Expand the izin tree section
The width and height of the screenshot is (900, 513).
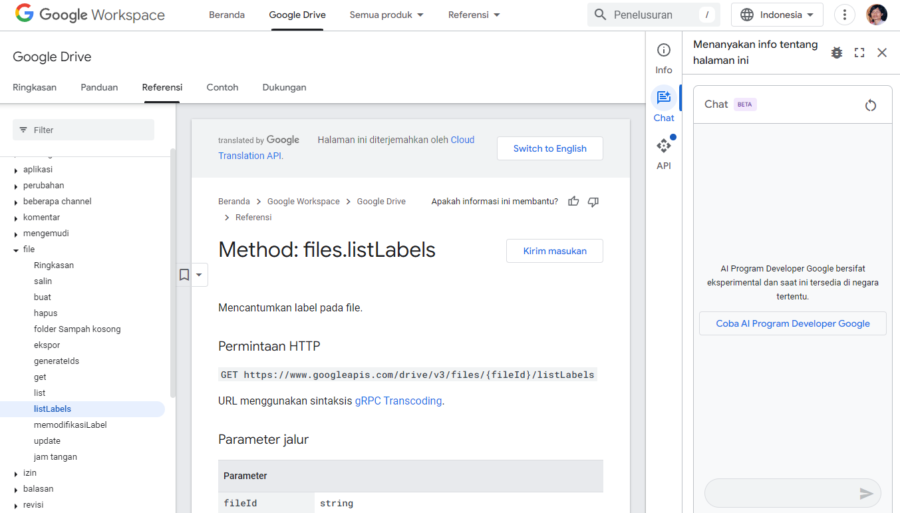16,474
